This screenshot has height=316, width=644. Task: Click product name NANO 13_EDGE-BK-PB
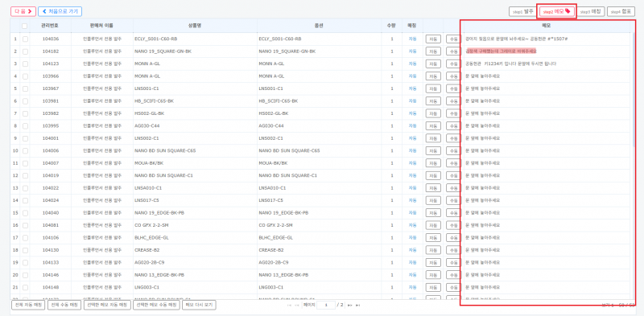pos(159,274)
